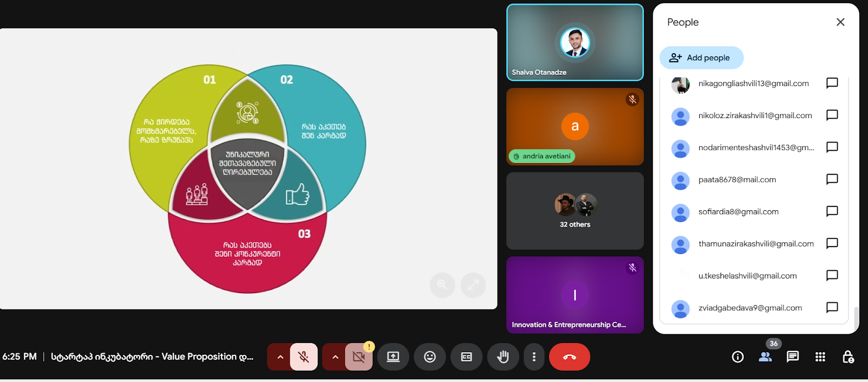868x382 pixels.
Task: Expand video settings arrow beside camera
Action: click(x=335, y=357)
